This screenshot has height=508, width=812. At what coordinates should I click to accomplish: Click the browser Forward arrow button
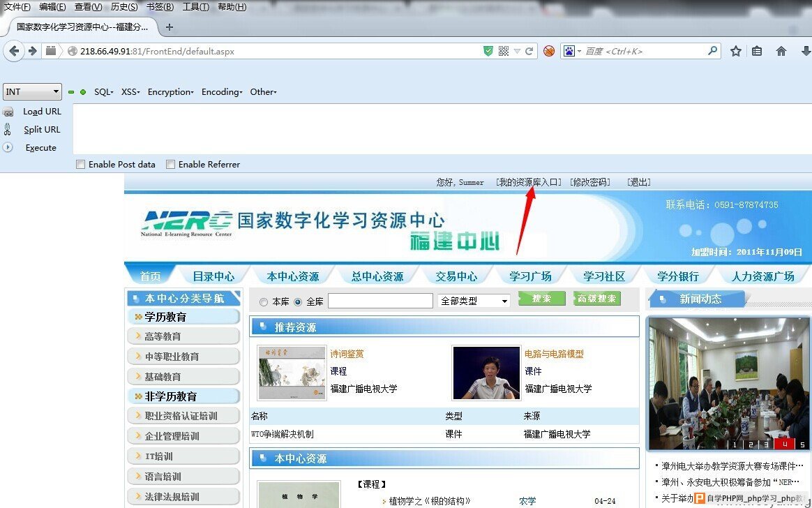[33, 51]
